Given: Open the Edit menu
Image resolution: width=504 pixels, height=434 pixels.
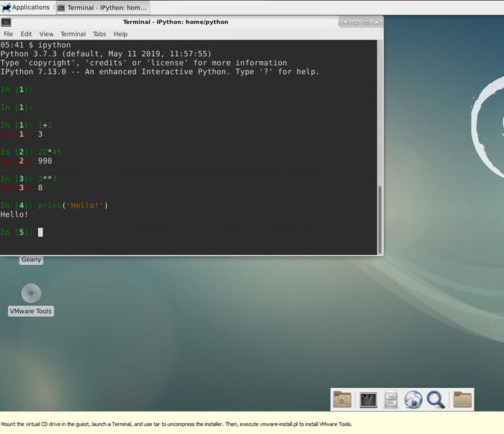Looking at the screenshot, I should click(x=26, y=34).
